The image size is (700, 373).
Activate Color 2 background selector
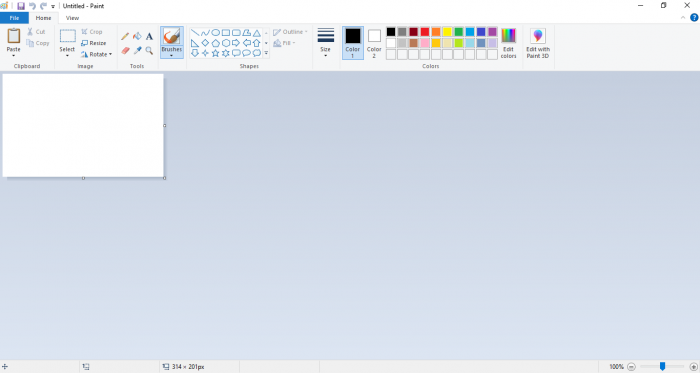(374, 43)
